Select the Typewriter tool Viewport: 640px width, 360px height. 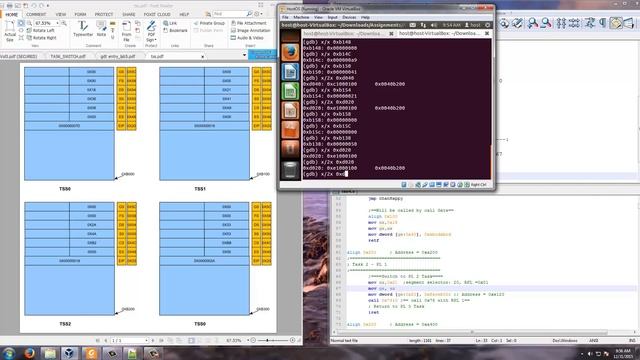coord(83,29)
